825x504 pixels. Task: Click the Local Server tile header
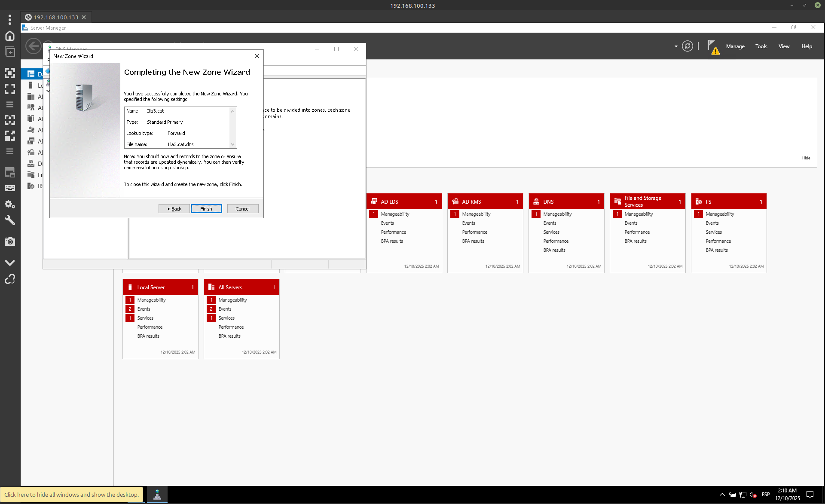point(160,287)
